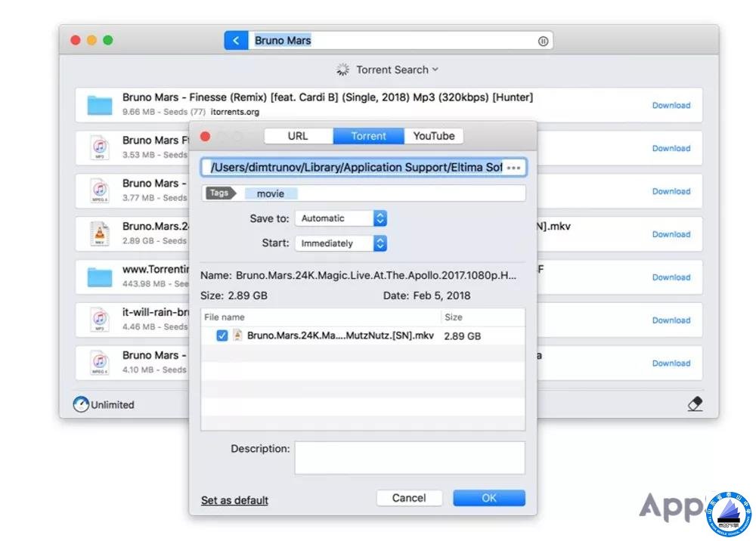The height and width of the screenshot is (541, 756).
Task: Click the Set as default link
Action: [x=234, y=500]
